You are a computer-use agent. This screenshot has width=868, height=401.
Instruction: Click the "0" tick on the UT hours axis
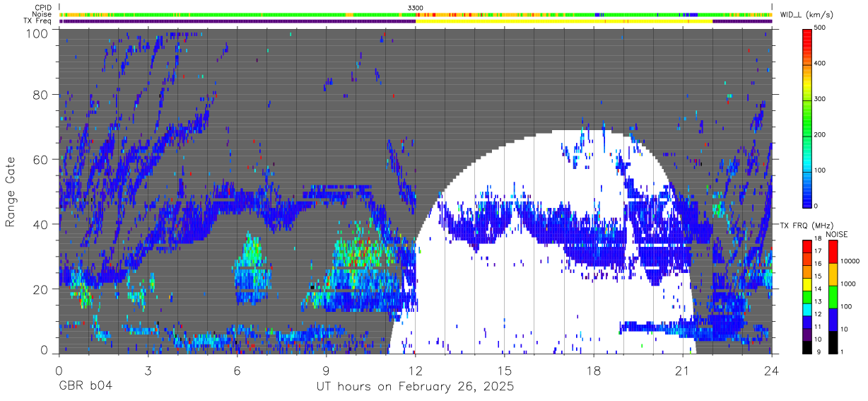click(59, 370)
